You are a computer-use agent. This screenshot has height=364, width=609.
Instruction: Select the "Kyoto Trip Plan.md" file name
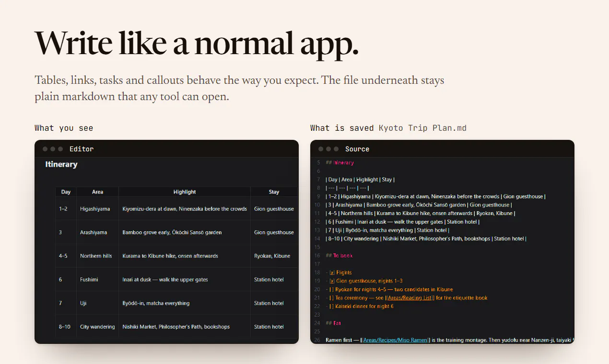(422, 128)
